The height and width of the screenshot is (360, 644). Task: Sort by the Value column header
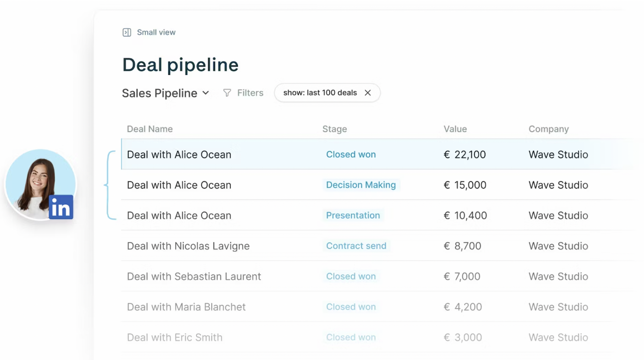pos(455,129)
